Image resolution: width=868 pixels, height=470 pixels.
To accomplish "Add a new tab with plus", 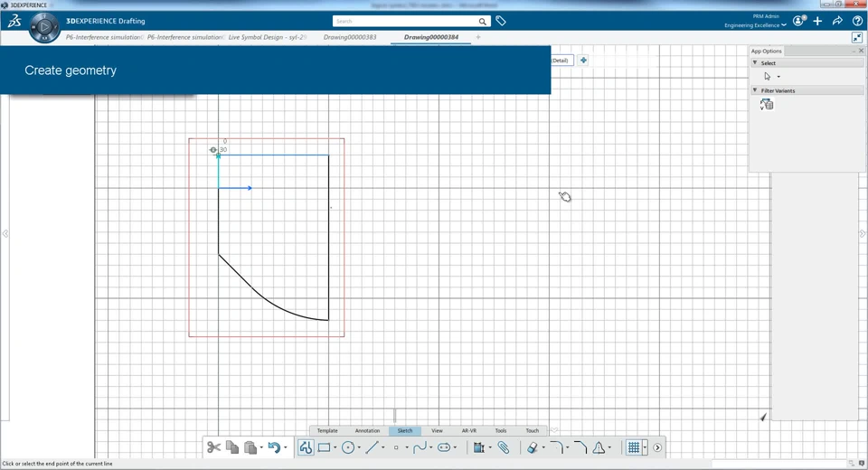I will [478, 37].
